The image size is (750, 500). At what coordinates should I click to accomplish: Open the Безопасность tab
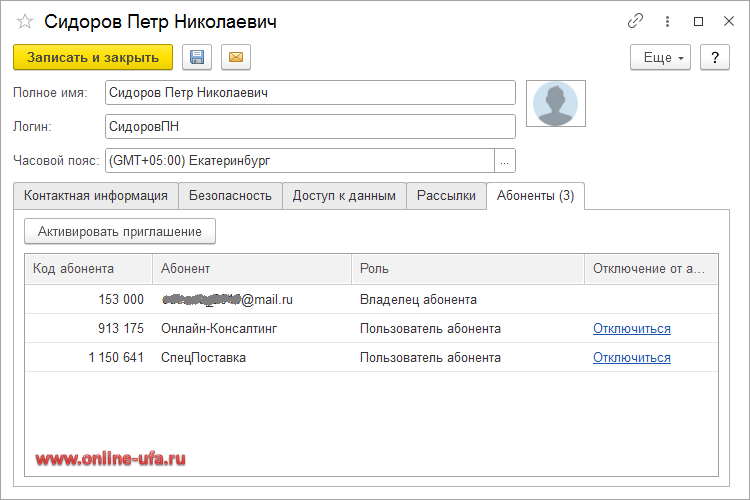(230, 196)
